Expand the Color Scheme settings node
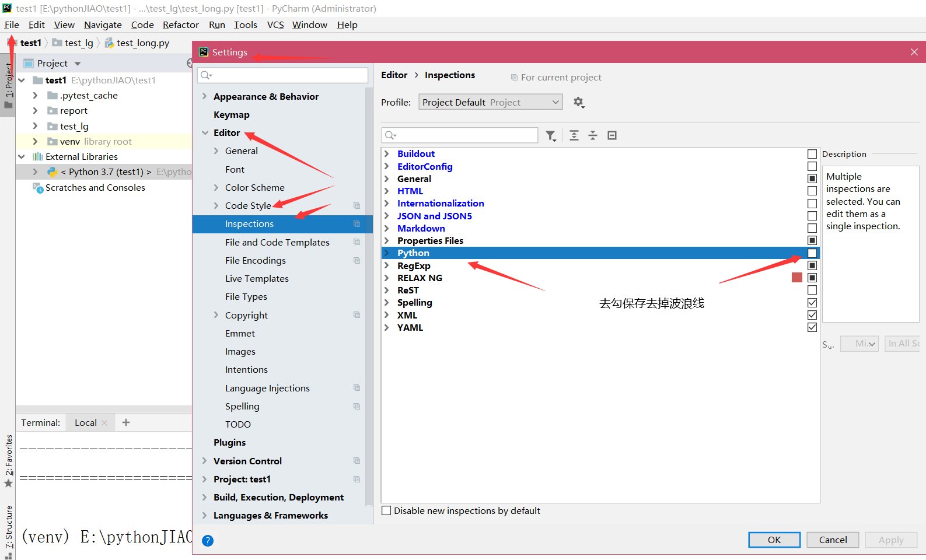 [216, 188]
